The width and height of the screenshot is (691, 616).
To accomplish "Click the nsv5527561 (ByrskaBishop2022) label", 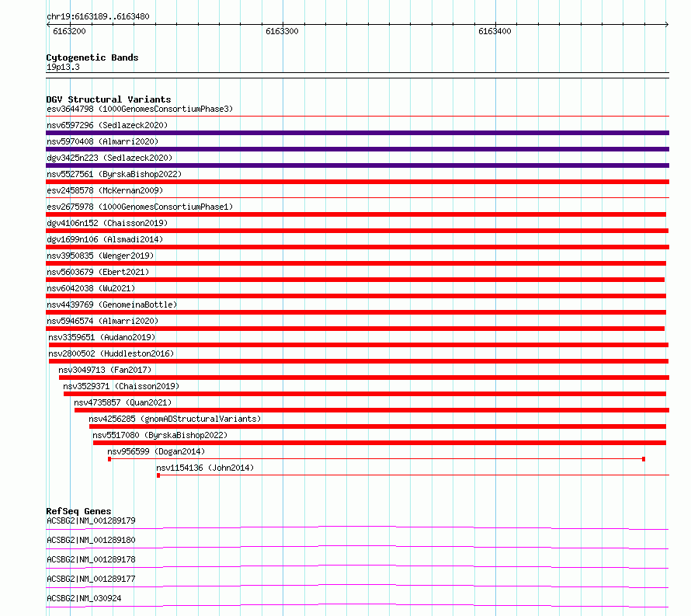I will coord(114,174).
